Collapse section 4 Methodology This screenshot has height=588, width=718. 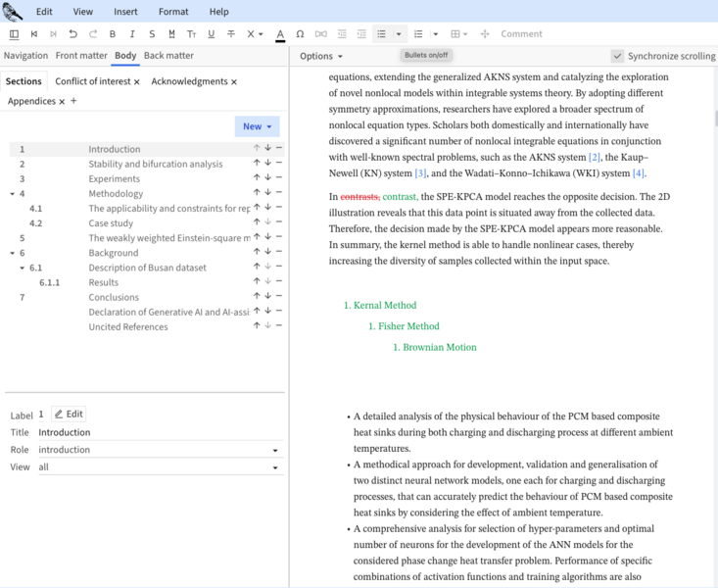pyautogui.click(x=13, y=194)
